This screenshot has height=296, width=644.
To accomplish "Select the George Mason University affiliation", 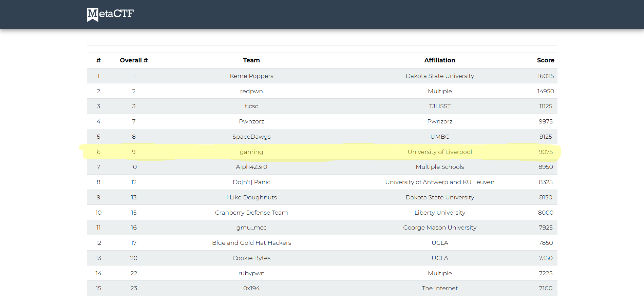I will pyautogui.click(x=440, y=228).
